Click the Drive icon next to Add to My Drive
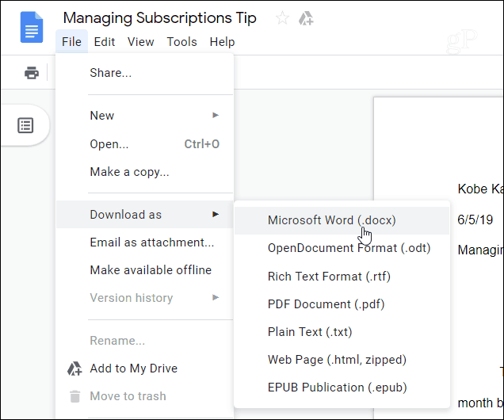This screenshot has height=420, width=504. click(74, 368)
